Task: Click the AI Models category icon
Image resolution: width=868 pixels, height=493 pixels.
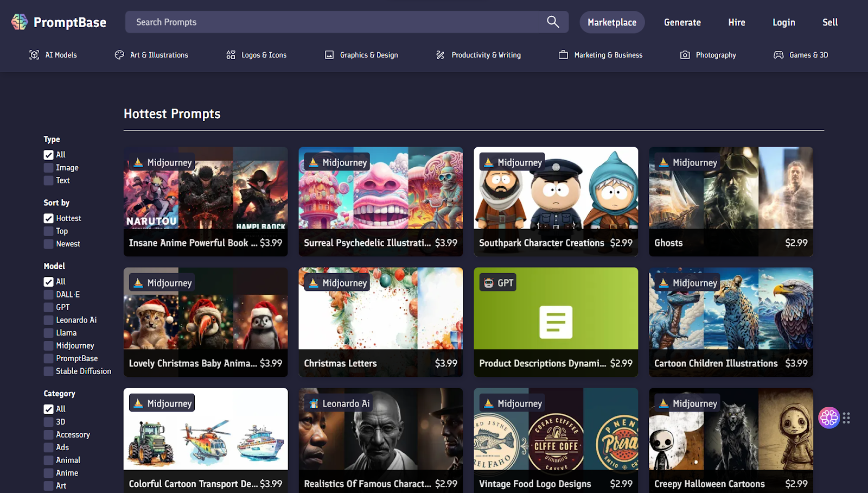Action: [34, 55]
